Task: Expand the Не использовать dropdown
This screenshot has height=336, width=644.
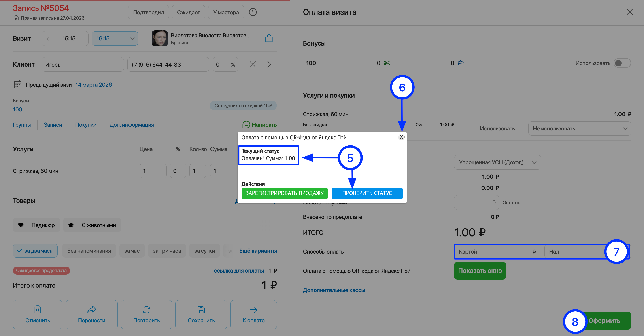Action: click(580, 128)
